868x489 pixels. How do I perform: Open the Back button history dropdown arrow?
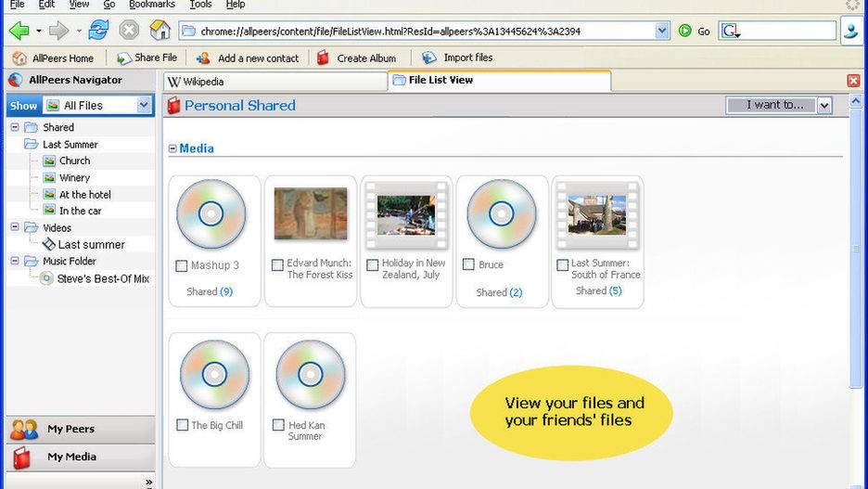[39, 31]
